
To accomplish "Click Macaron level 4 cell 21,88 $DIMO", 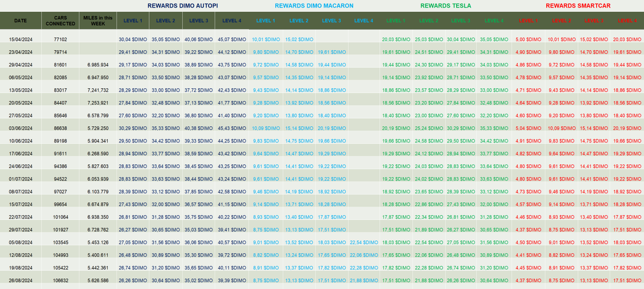I will click(364, 279).
